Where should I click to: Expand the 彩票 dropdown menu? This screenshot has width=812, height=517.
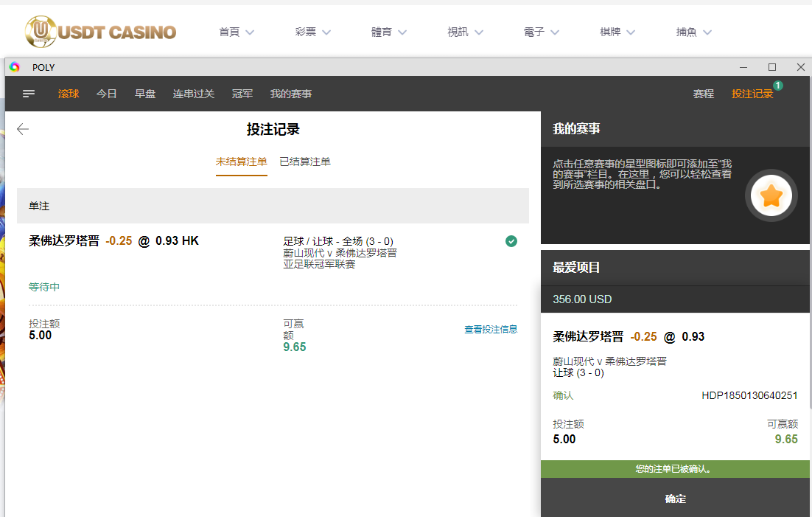312,32
